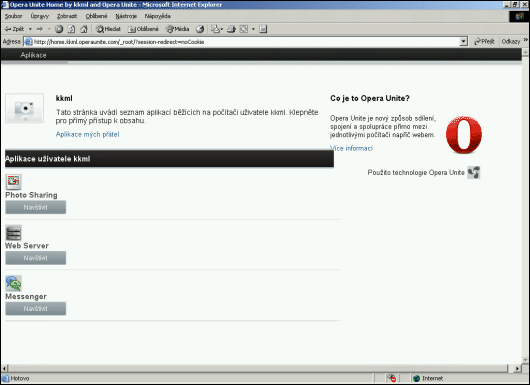The image size is (530, 385).
Task: Open the Messenger title
Action: pyautogui.click(x=26, y=296)
